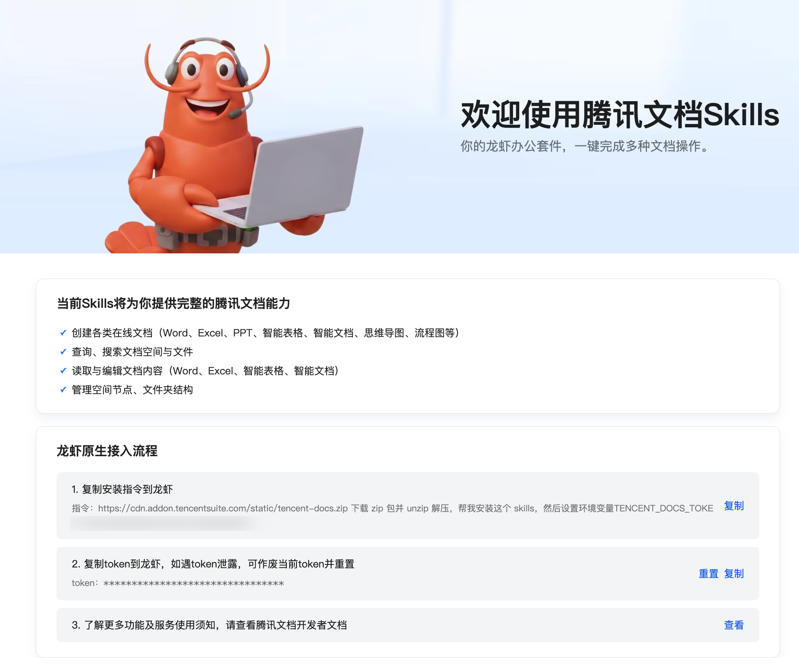The height and width of the screenshot is (672, 799).
Task: Copy the token in step 2
Action: pyautogui.click(x=734, y=573)
